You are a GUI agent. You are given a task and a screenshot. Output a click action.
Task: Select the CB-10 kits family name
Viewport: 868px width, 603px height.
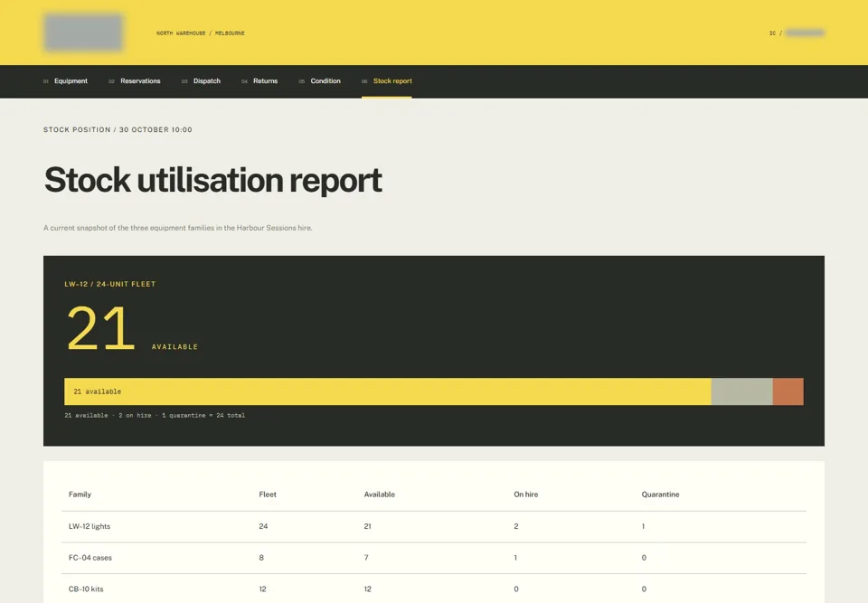(86, 589)
